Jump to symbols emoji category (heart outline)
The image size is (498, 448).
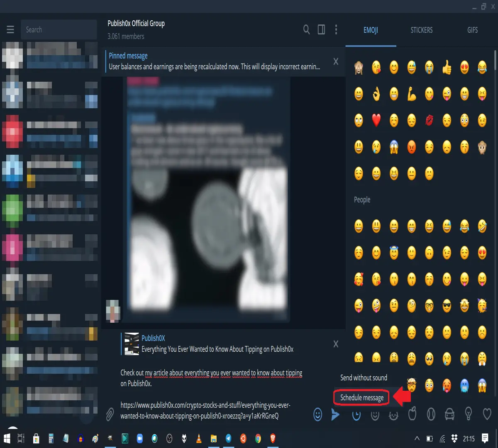pyautogui.click(x=487, y=414)
